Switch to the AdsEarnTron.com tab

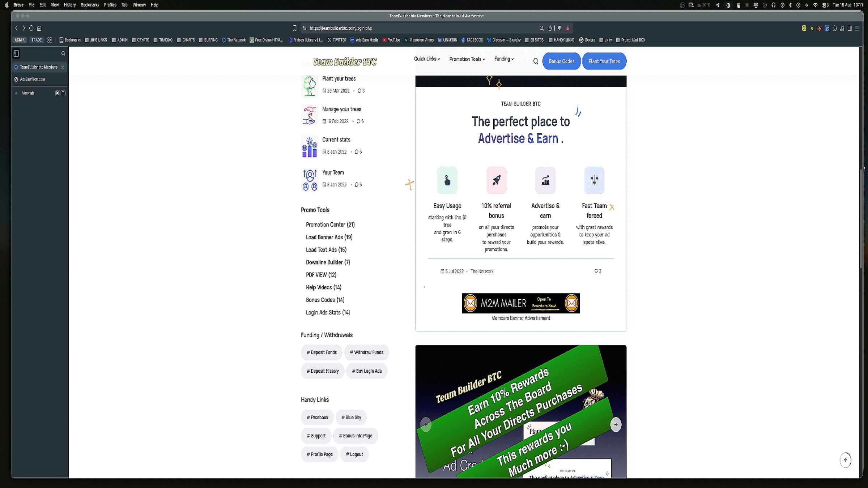click(39, 79)
